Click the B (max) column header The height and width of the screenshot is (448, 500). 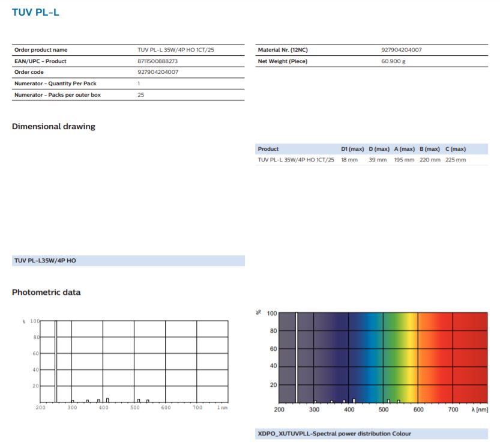point(430,149)
